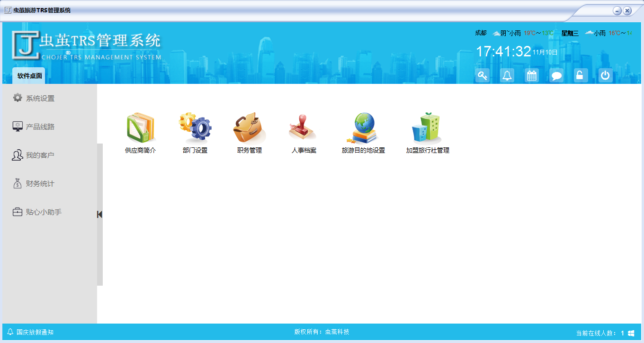Click the 贴心小助手 toolbox icon

(x=18, y=212)
